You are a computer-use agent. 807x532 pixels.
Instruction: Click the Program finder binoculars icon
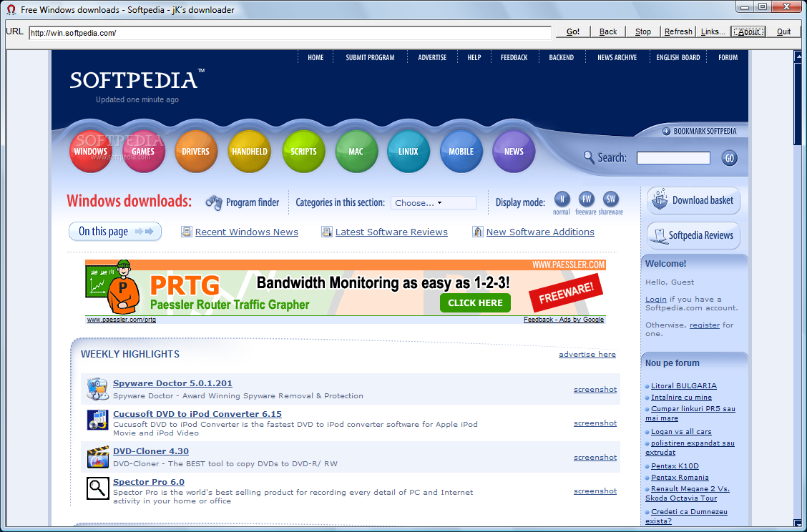pyautogui.click(x=214, y=202)
